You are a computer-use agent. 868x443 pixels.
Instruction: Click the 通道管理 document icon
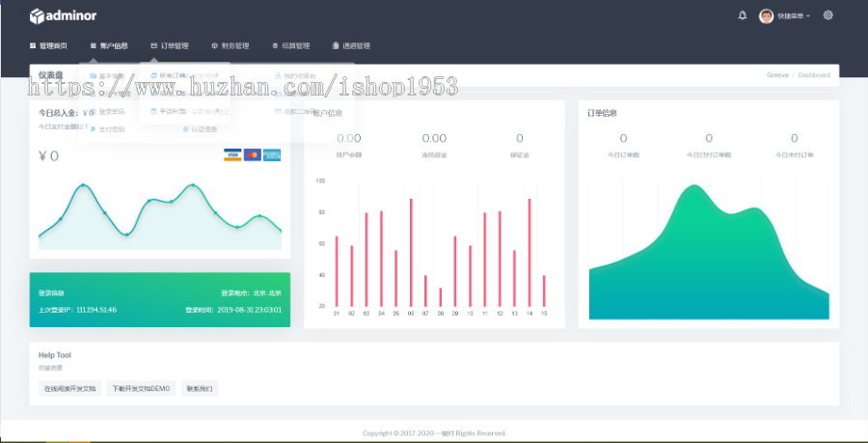336,46
